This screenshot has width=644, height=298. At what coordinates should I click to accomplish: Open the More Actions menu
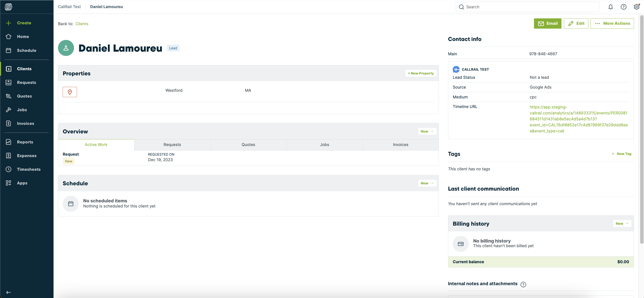(x=612, y=23)
